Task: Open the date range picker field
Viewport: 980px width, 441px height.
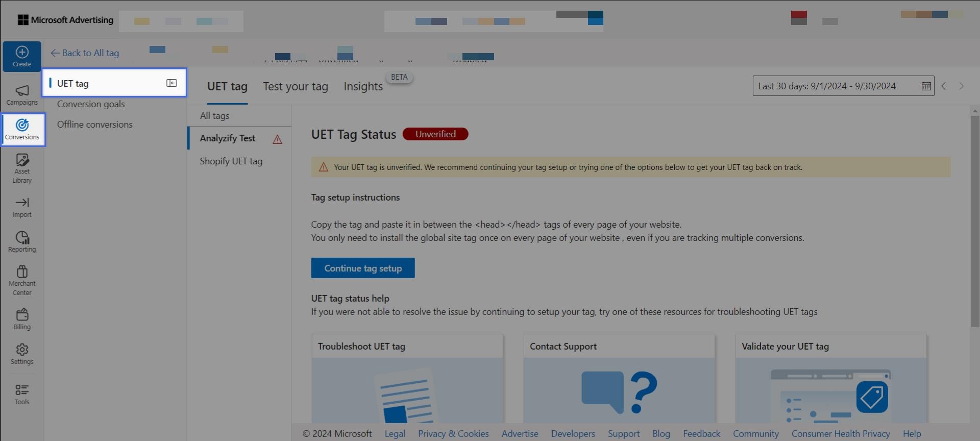Action: [843, 86]
